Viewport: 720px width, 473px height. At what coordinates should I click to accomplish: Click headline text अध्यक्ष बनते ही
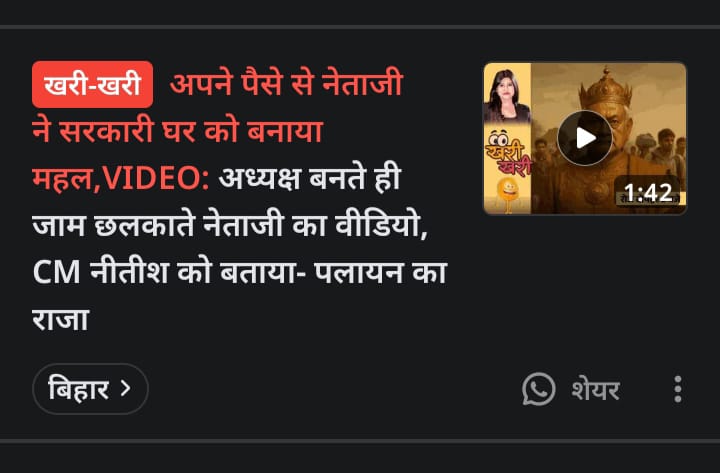310,178
